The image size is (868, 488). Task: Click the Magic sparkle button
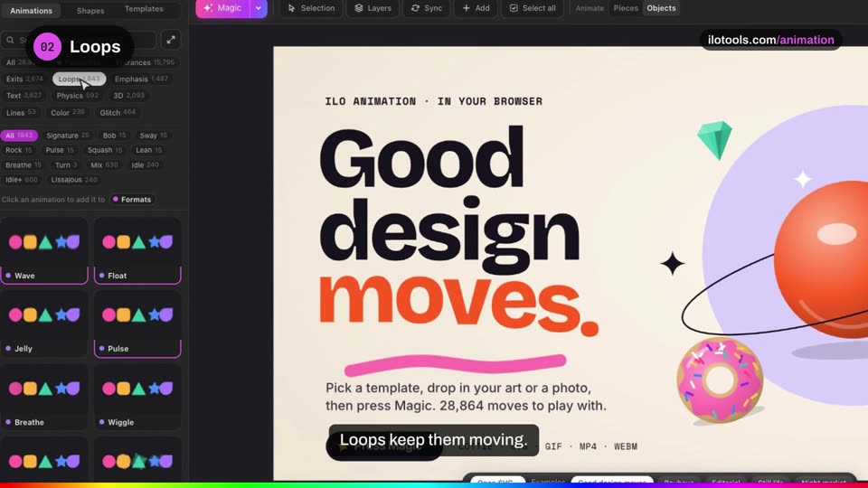(222, 8)
